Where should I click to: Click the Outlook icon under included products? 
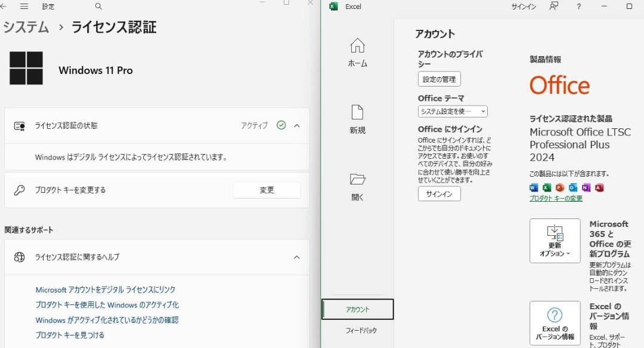click(573, 187)
